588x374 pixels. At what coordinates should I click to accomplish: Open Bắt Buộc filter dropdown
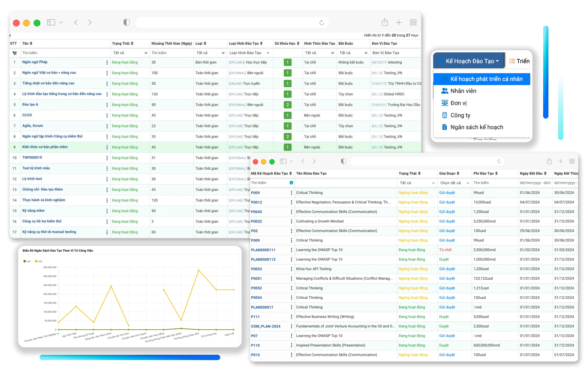[353, 53]
